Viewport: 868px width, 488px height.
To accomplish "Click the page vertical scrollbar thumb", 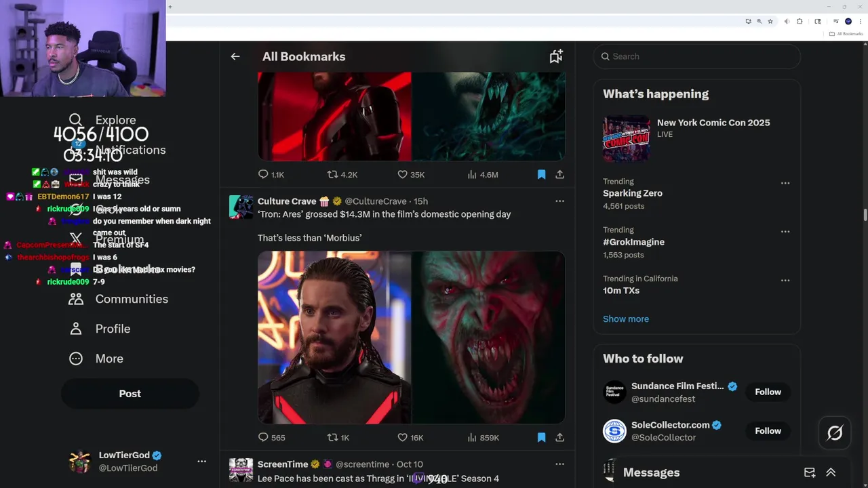I will [x=865, y=215].
